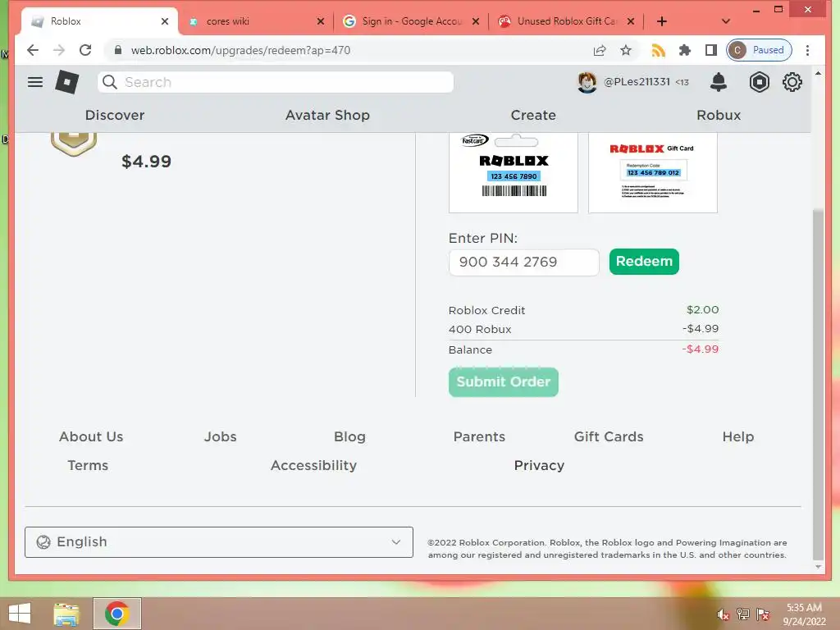Click the user avatar for PLes211331
The height and width of the screenshot is (630, 840).
coord(587,82)
